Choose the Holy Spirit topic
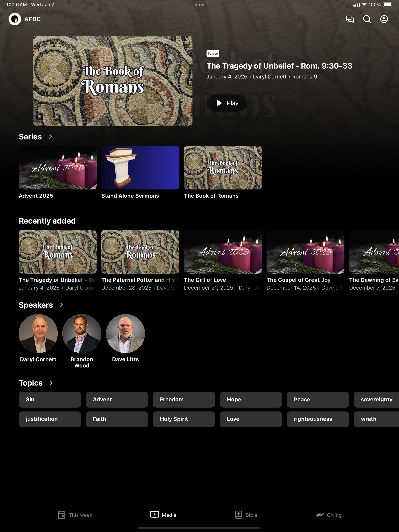This screenshot has width=399, height=532. point(184,419)
